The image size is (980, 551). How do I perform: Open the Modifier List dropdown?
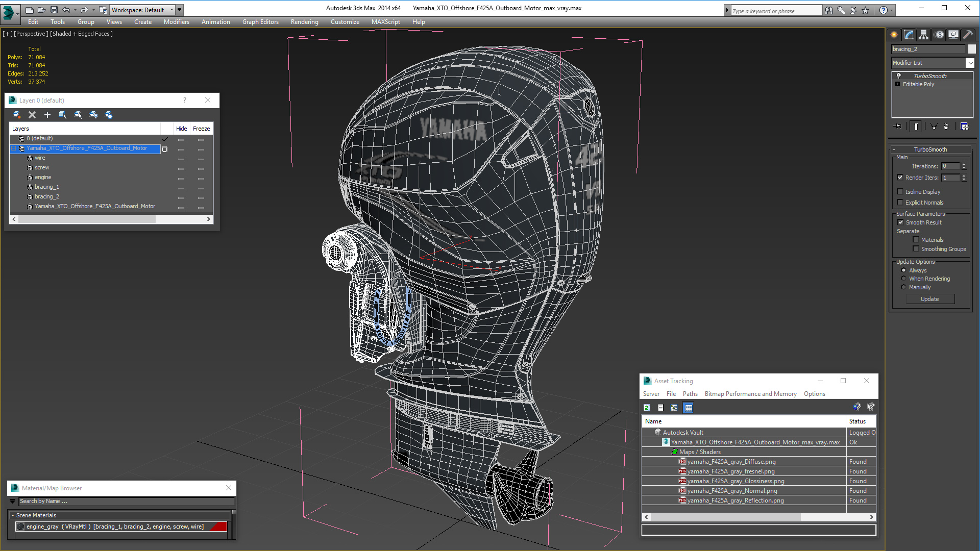[970, 63]
